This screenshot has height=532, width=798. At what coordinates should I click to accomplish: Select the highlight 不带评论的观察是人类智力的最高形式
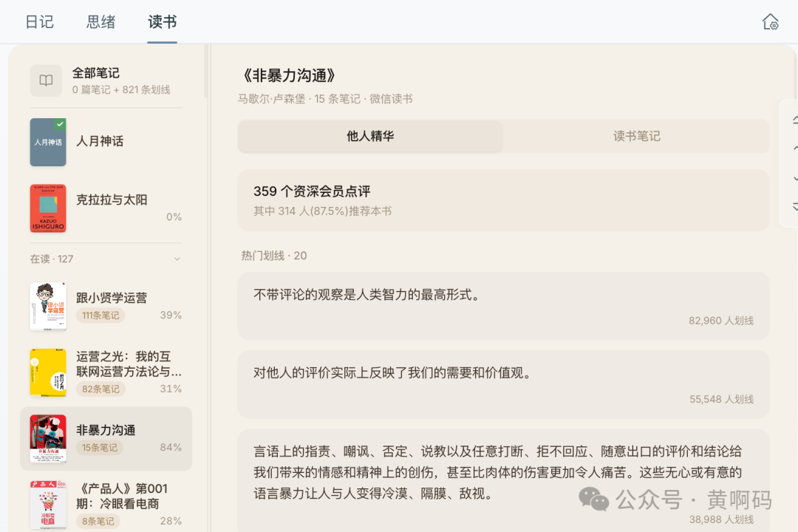[366, 295]
